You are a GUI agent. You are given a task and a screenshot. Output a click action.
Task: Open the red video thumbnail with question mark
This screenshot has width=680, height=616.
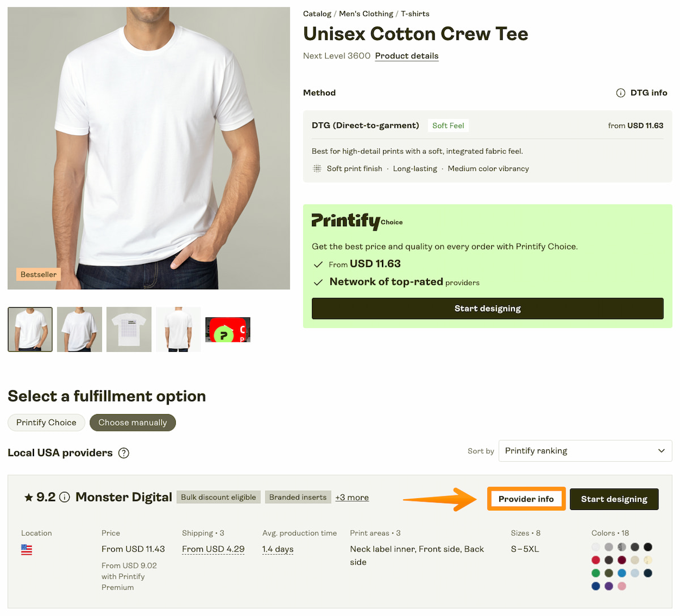[228, 329]
